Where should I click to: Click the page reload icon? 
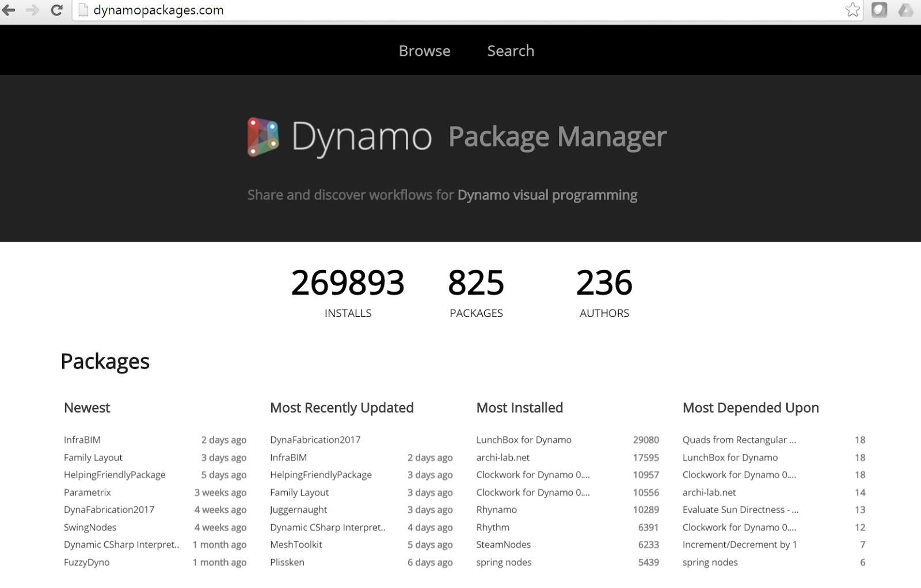(55, 10)
